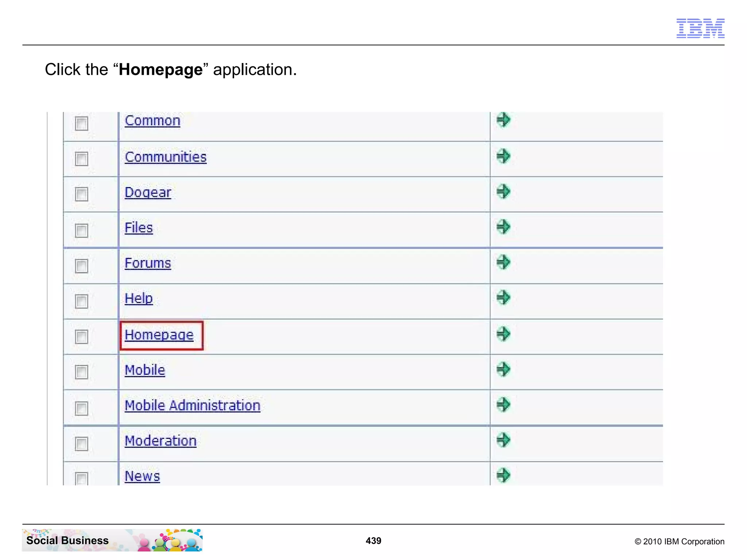Enable the Forums checkbox

(x=81, y=266)
